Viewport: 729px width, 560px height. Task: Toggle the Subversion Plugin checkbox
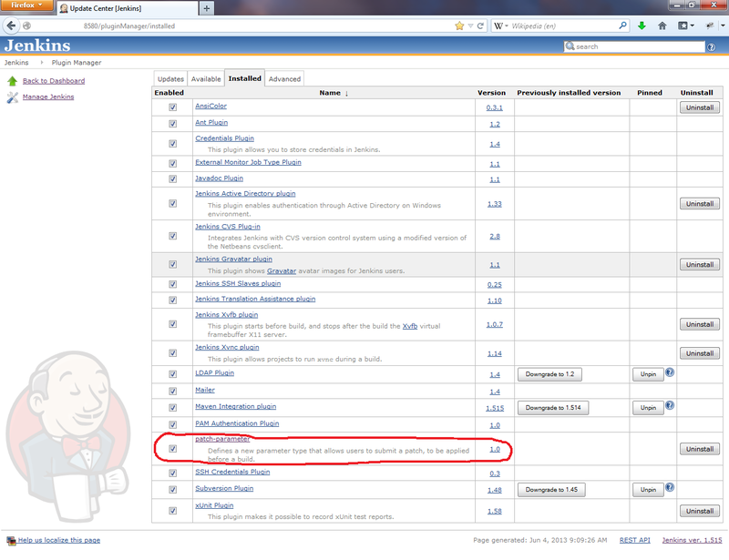pyautogui.click(x=172, y=489)
